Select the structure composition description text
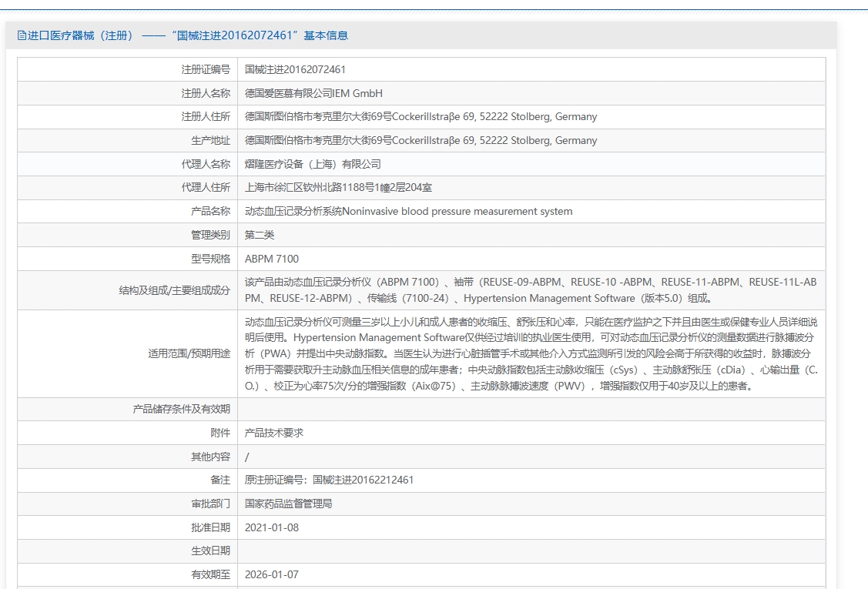868x589 pixels. click(x=531, y=290)
